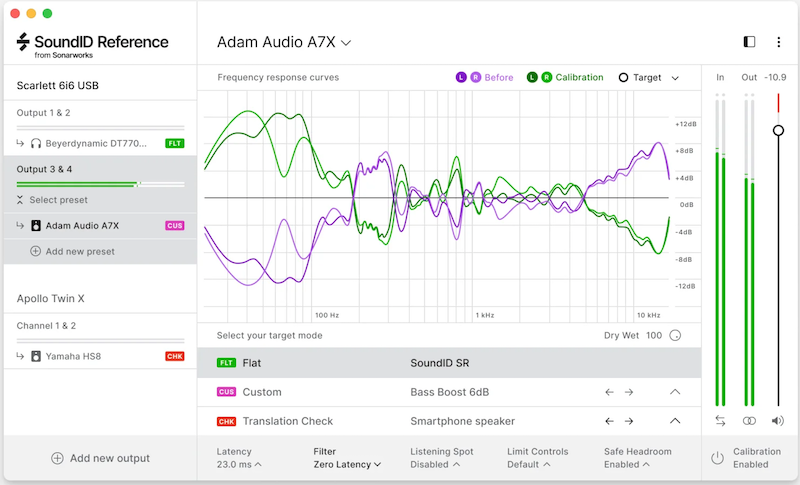Select the Yamaha HS8 preset
The height and width of the screenshot is (485, 800).
(73, 356)
